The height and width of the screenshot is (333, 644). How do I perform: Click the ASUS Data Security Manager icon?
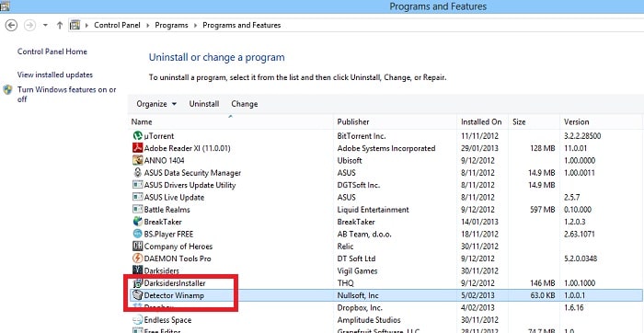[x=138, y=172]
